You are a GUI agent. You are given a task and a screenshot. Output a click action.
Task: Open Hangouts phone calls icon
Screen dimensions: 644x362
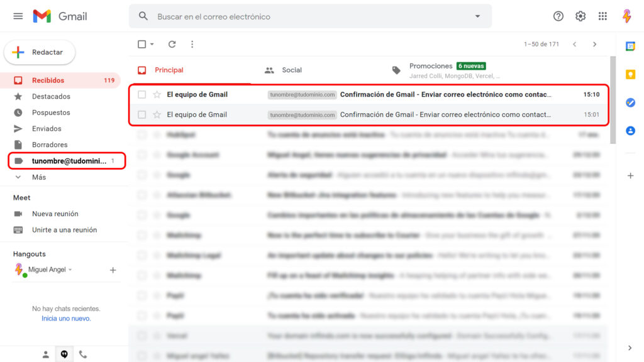[83, 354]
